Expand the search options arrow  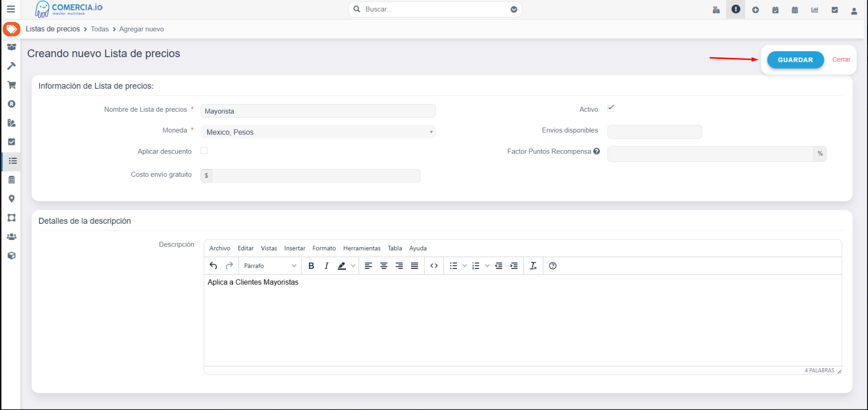(x=514, y=10)
